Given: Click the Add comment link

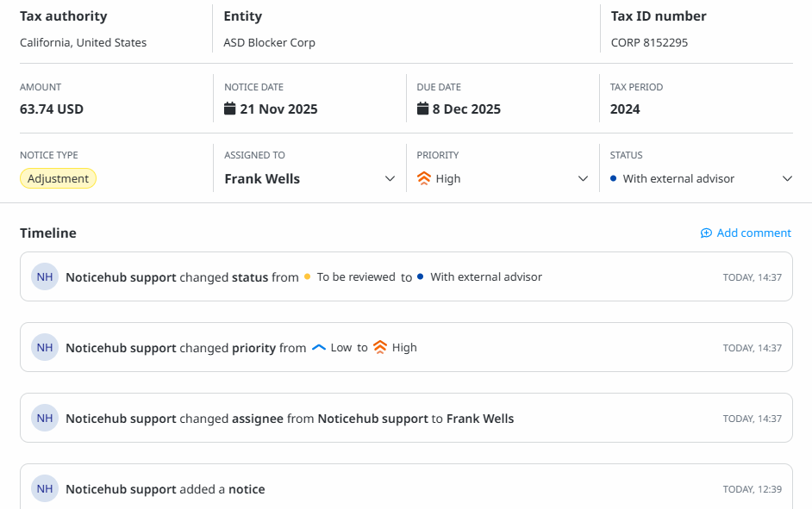Looking at the screenshot, I should coord(753,233).
